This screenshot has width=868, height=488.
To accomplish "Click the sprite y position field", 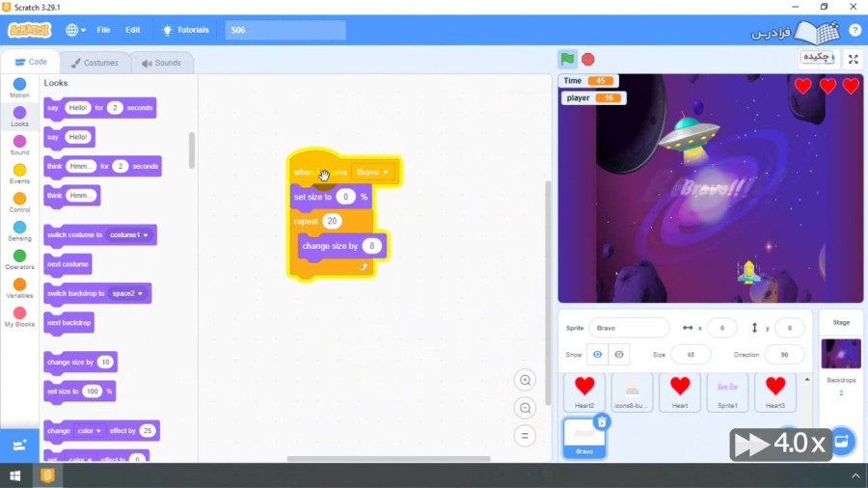I will click(x=789, y=328).
